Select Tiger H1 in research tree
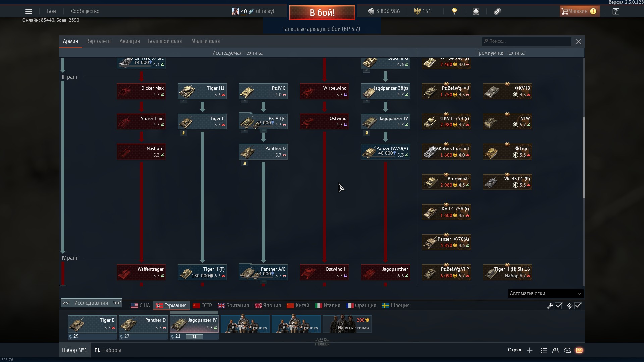This screenshot has width=644, height=362. [x=202, y=92]
